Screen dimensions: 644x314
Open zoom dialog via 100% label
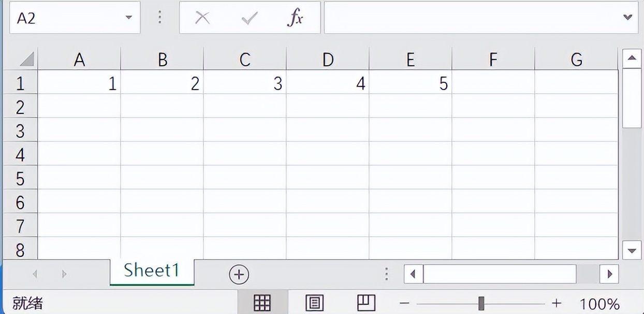pyautogui.click(x=599, y=304)
